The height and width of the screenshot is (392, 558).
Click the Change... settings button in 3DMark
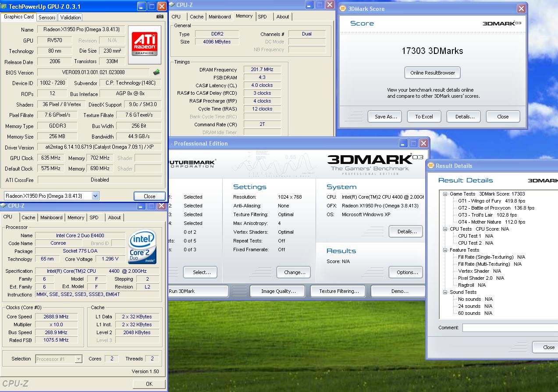pos(295,272)
